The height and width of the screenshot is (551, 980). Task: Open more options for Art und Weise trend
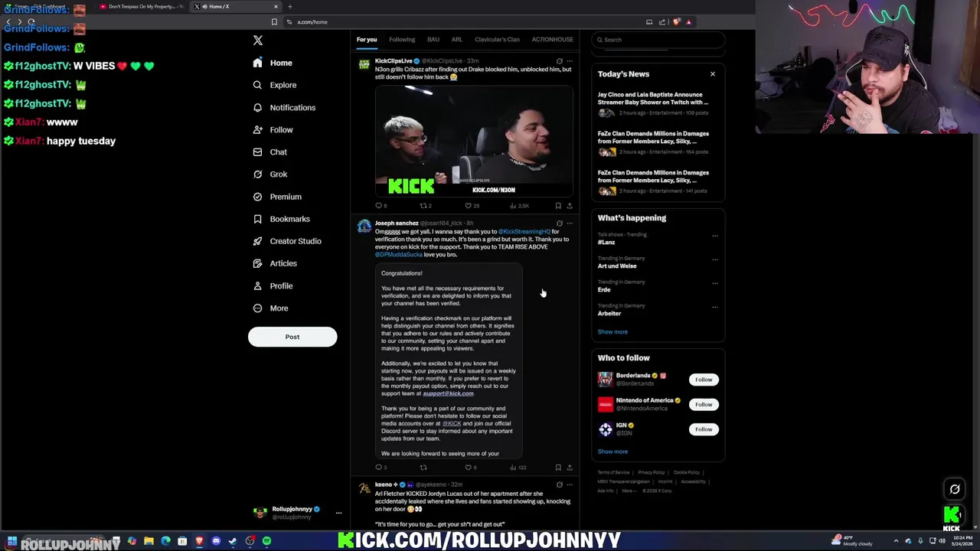pos(715,259)
